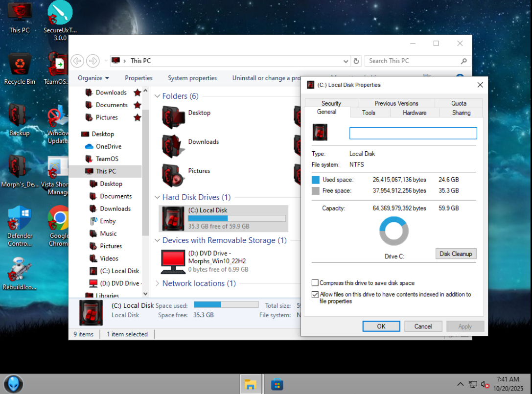Open the Desktop folder in Folders group
532x394 pixels.
186,117
